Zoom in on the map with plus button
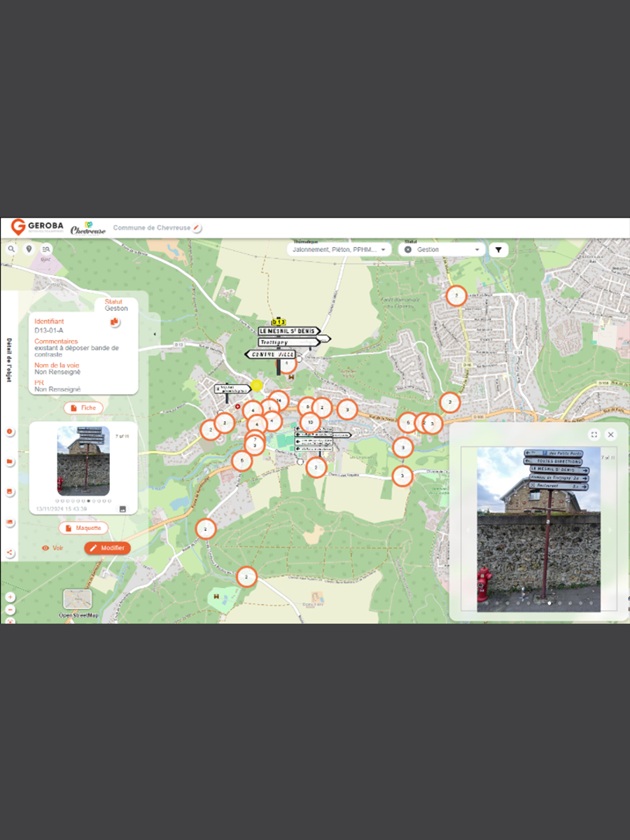 point(10,597)
